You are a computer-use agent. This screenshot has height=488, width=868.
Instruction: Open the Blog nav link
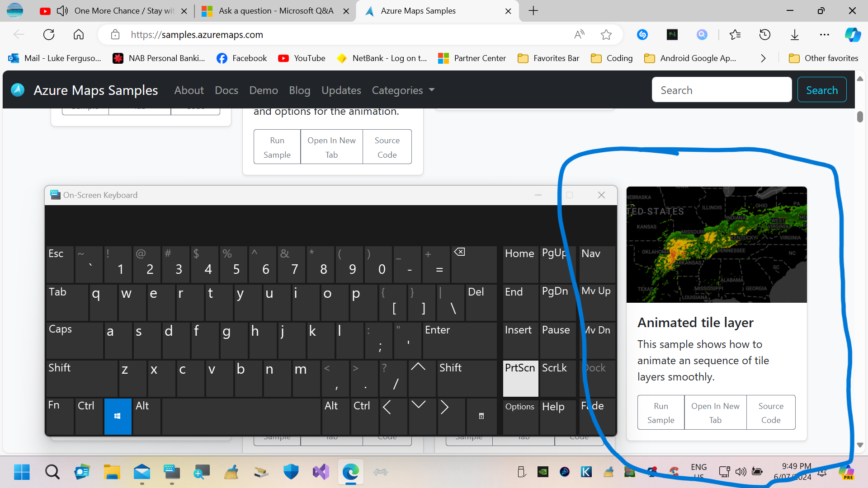point(300,90)
